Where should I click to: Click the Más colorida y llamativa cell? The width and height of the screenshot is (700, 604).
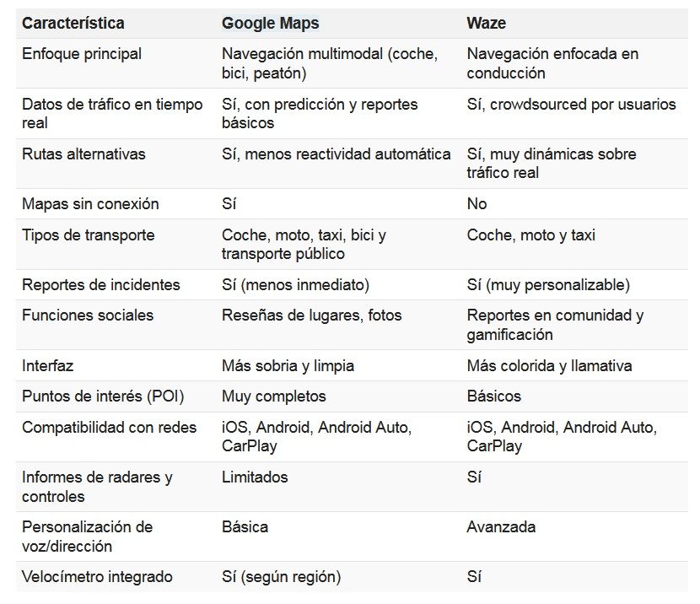pyautogui.click(x=549, y=366)
